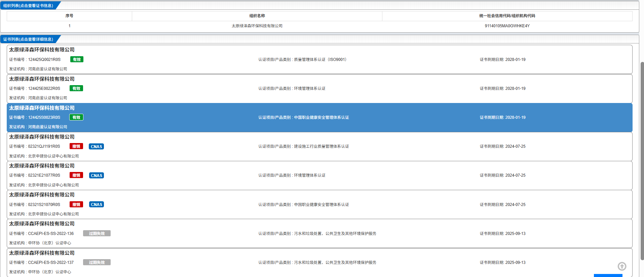
Task: Click issuer 河南启鉴认证有限公司 under 124425Q0021R0S
Action: 47,69
